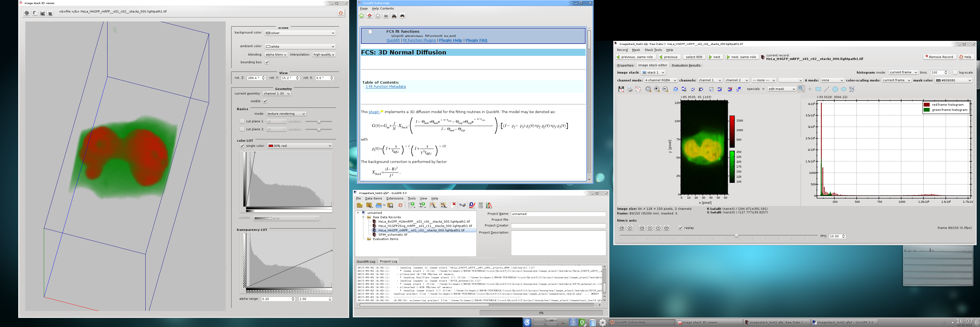Click zoom in magnifier on image toolbar
This screenshot has width=980, height=327.
657,89
